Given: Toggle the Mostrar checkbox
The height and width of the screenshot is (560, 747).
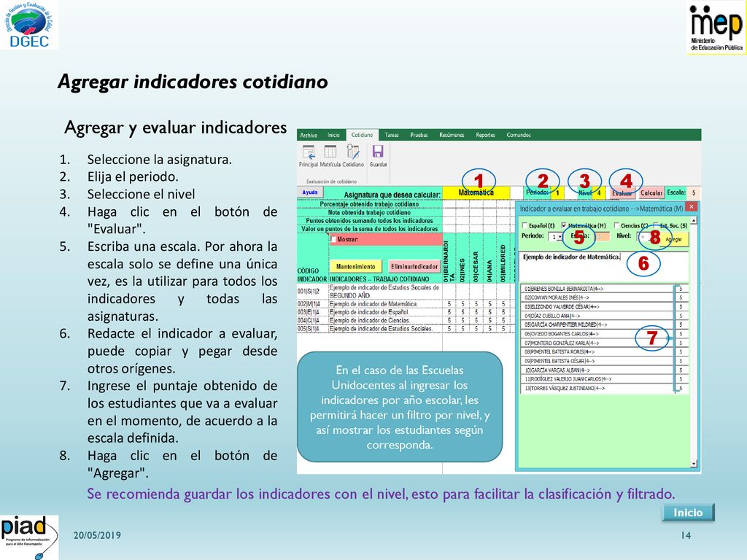Looking at the screenshot, I should click(333, 239).
